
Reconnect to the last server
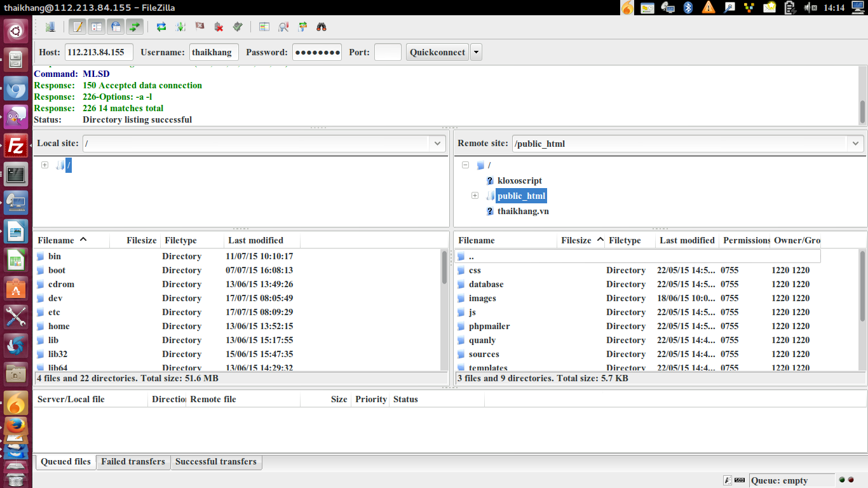pos(238,27)
